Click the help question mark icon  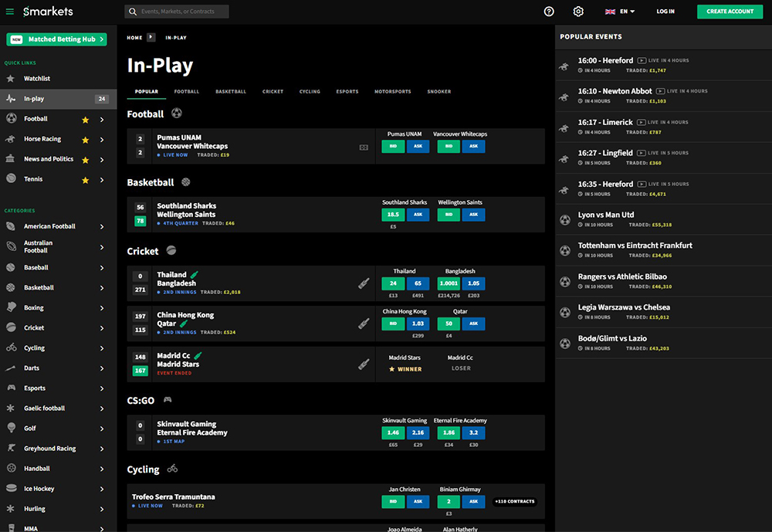tap(549, 12)
